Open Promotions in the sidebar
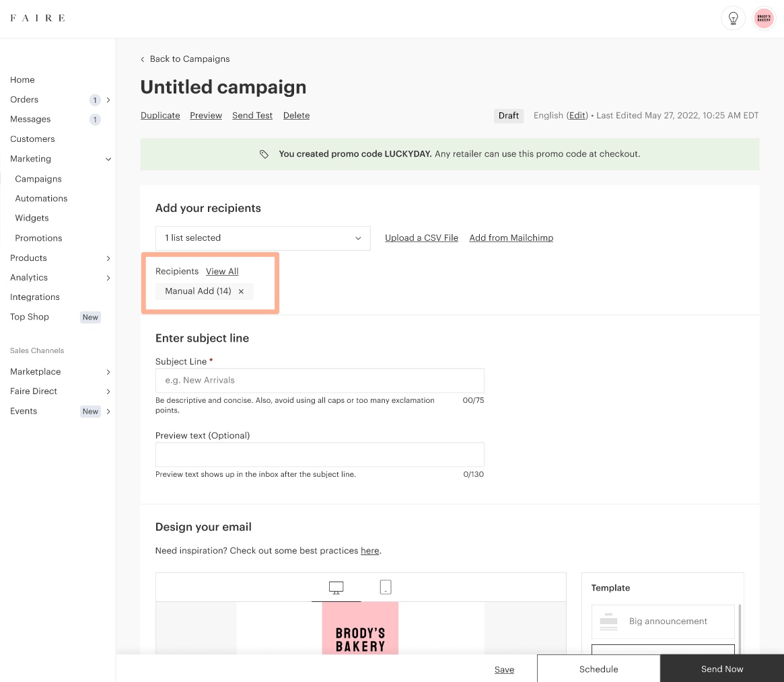Screen dimensions: 784x682 [38, 238]
